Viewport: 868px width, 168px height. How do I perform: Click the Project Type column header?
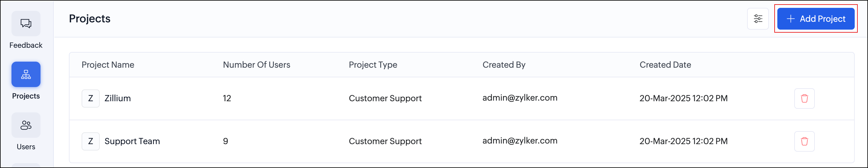(x=373, y=65)
